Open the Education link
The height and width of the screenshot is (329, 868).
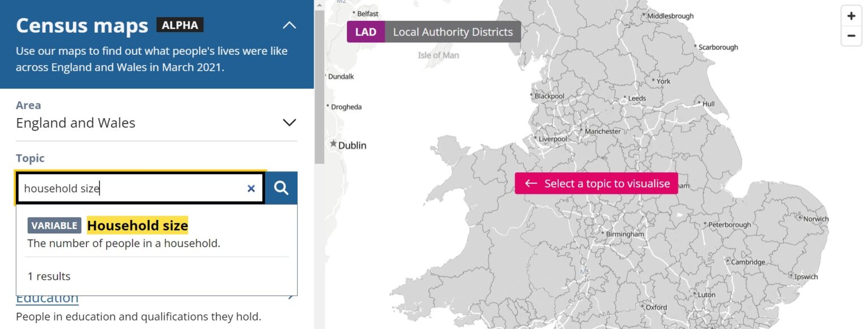coord(47,297)
